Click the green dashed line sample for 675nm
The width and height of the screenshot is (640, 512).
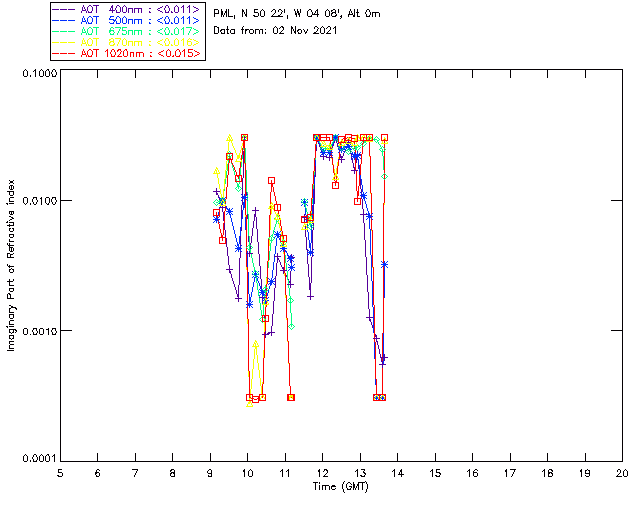(x=64, y=31)
